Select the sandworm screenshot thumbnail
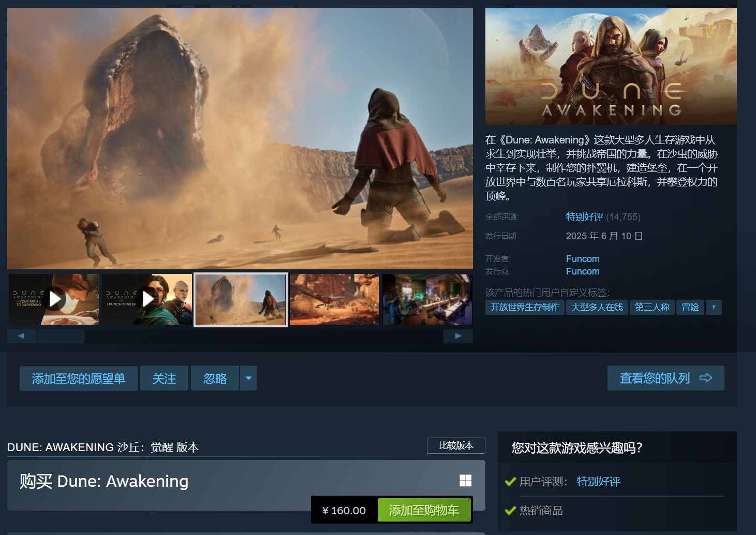Image resolution: width=756 pixels, height=535 pixels. [241, 300]
